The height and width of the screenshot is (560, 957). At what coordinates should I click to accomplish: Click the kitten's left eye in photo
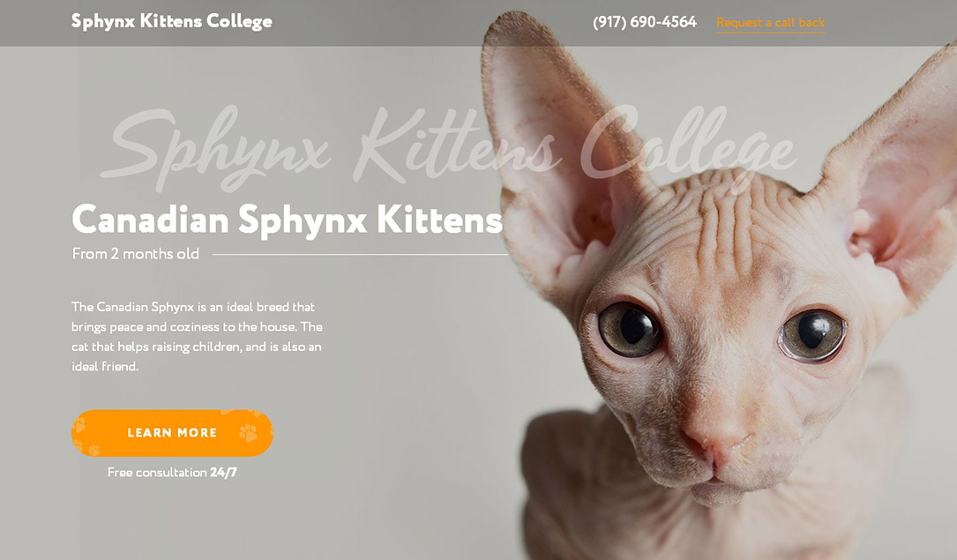(629, 330)
